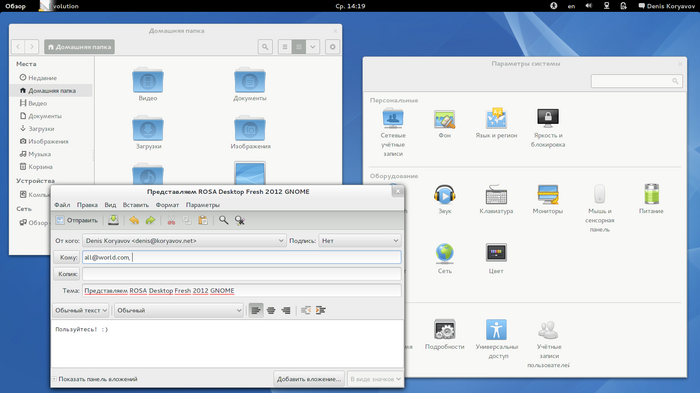The width and height of the screenshot is (700, 393).
Task: Click the Find magnifier icon in composer
Action: [x=224, y=220]
